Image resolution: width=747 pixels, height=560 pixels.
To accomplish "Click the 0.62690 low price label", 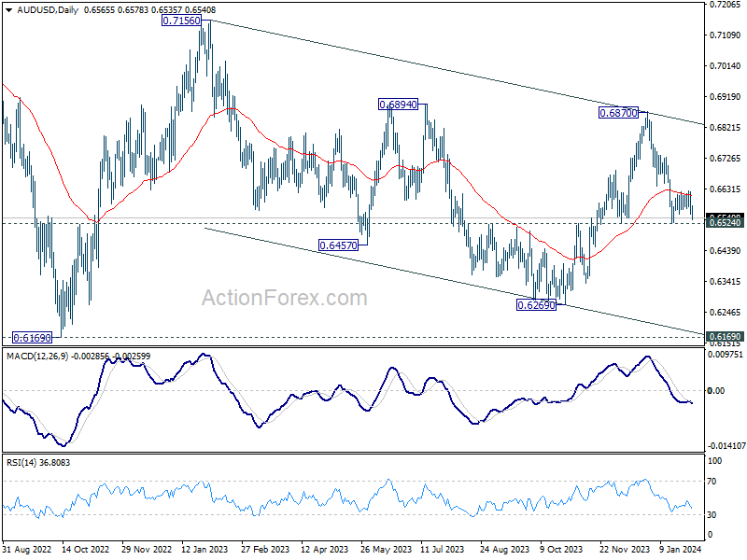I will click(x=536, y=305).
